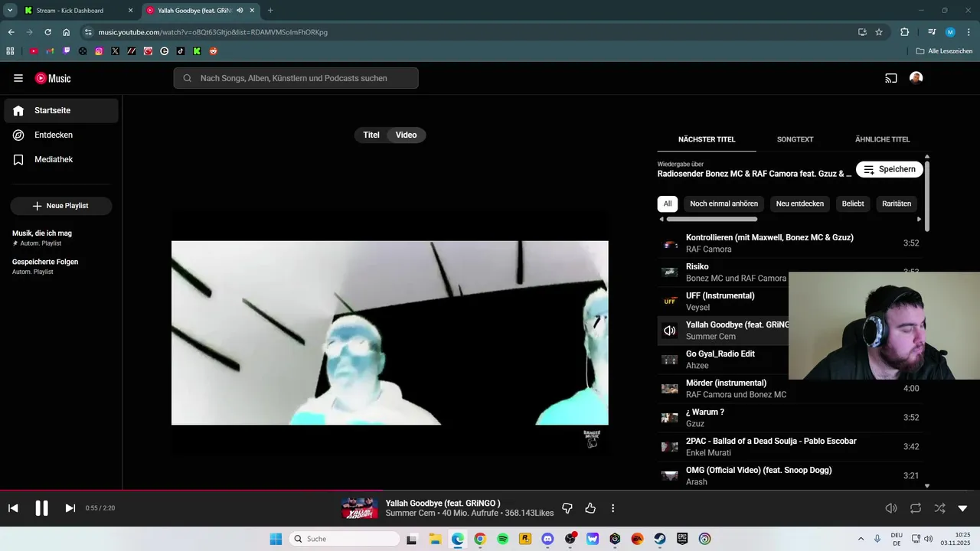The image size is (980, 551).
Task: Go to Startseite in sidebar
Action: (61, 110)
